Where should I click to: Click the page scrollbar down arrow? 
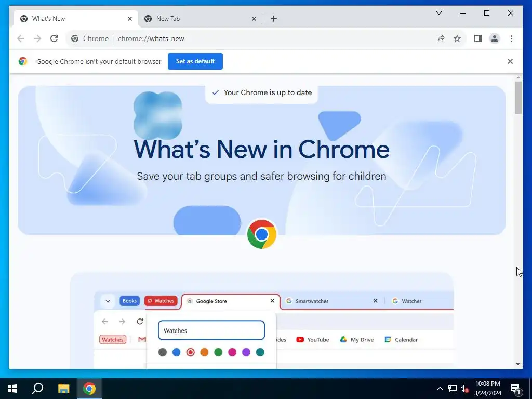(518, 364)
